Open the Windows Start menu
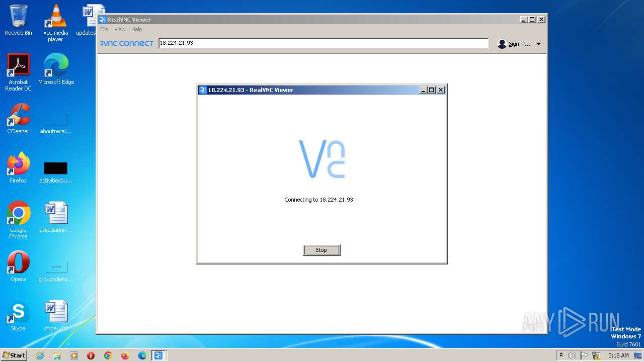Viewport: 644px width, 362px height. tap(14, 355)
